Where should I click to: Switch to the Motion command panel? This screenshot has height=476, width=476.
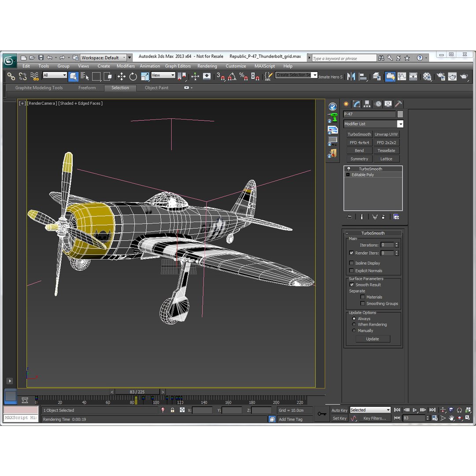click(x=378, y=104)
